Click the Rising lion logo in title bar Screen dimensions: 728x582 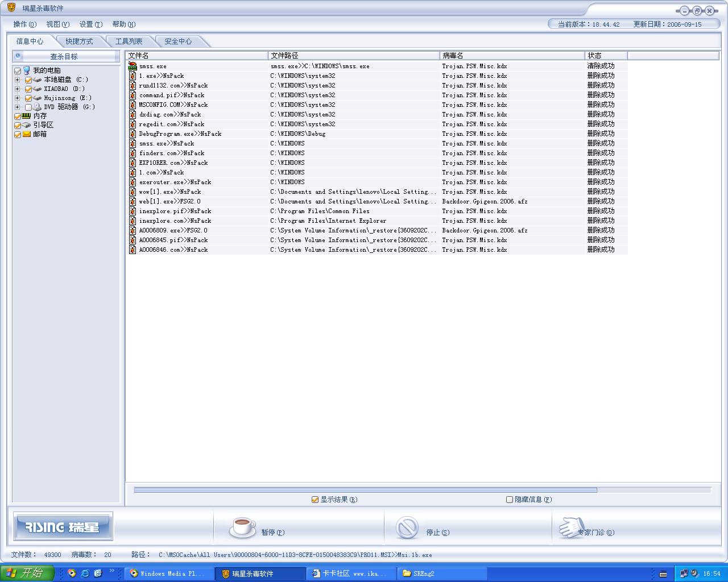click(x=11, y=8)
